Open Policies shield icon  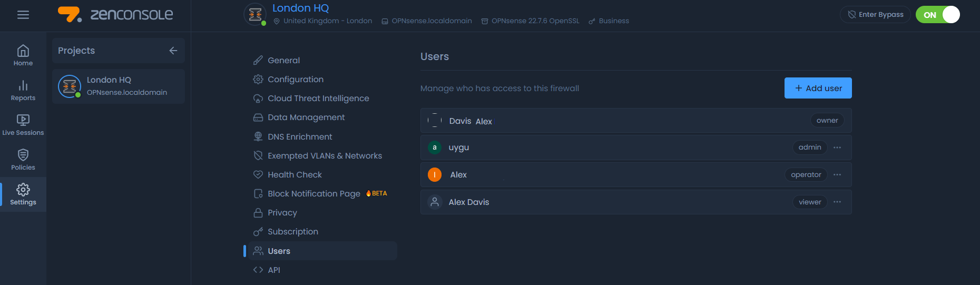click(23, 160)
